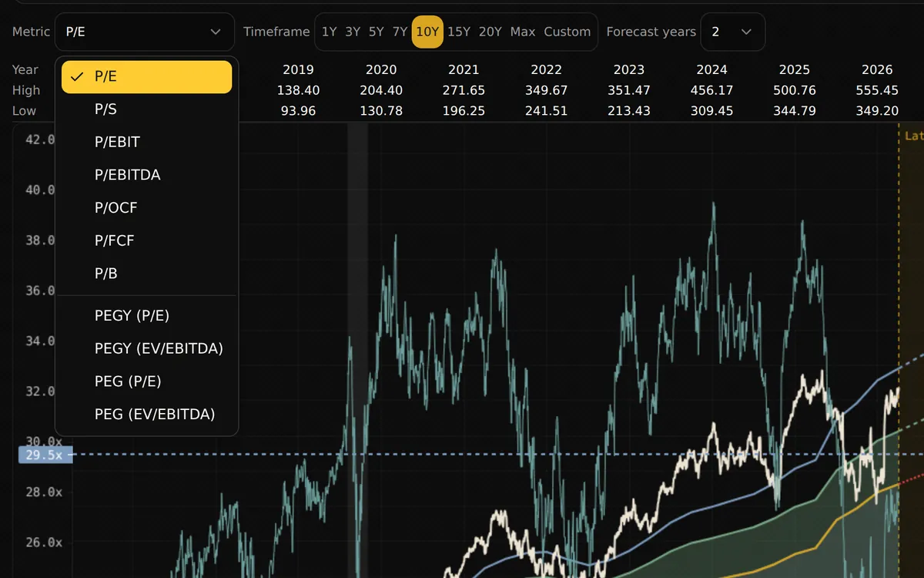Click the Low value 241.51

click(x=547, y=111)
